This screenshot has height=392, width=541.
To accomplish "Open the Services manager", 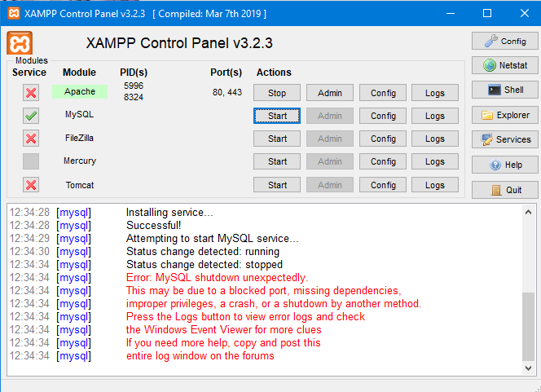I will point(504,139).
